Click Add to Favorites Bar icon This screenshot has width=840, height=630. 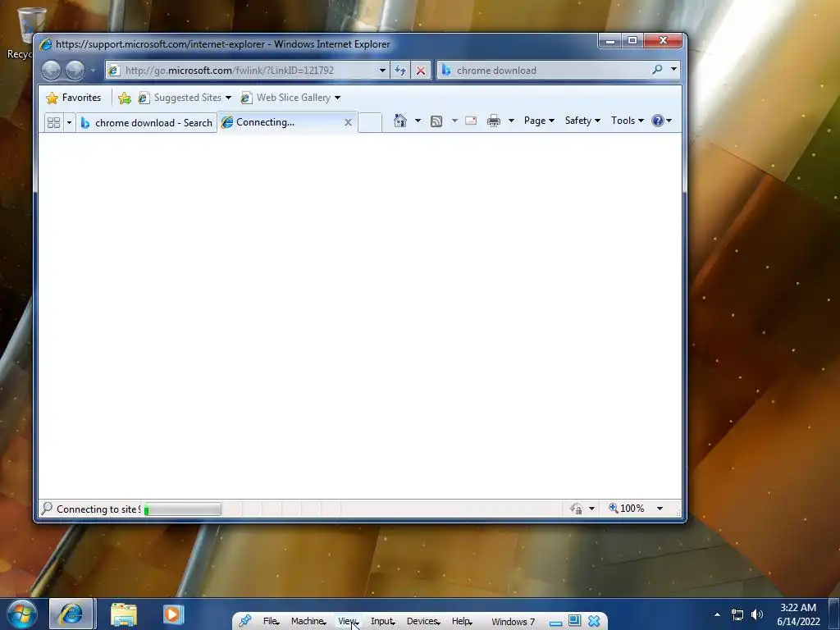point(125,98)
